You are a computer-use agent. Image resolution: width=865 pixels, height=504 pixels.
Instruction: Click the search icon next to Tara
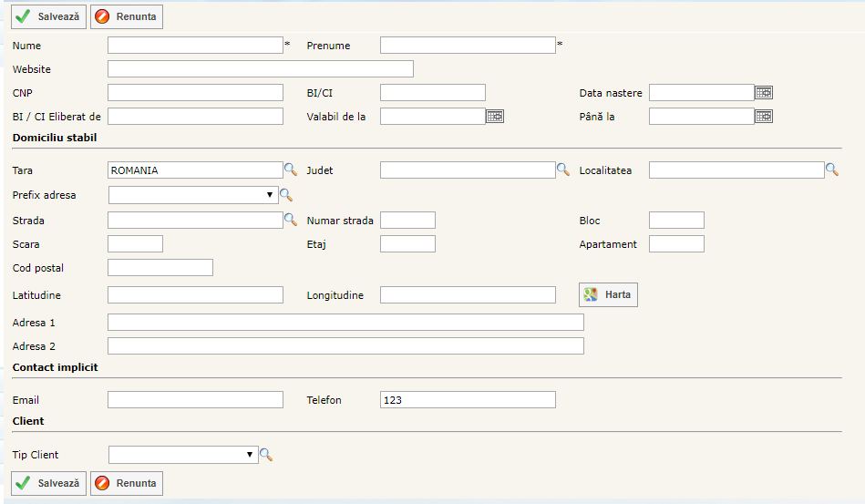coord(291,170)
